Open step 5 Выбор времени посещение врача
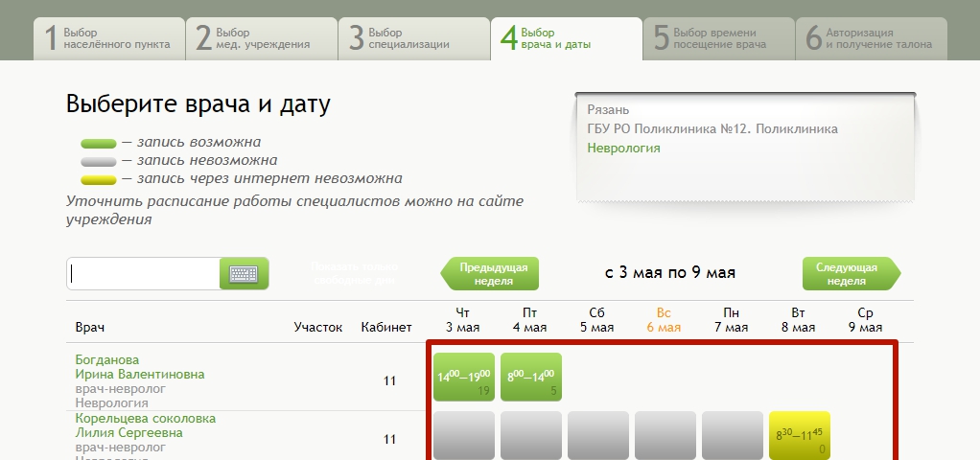 click(x=719, y=38)
